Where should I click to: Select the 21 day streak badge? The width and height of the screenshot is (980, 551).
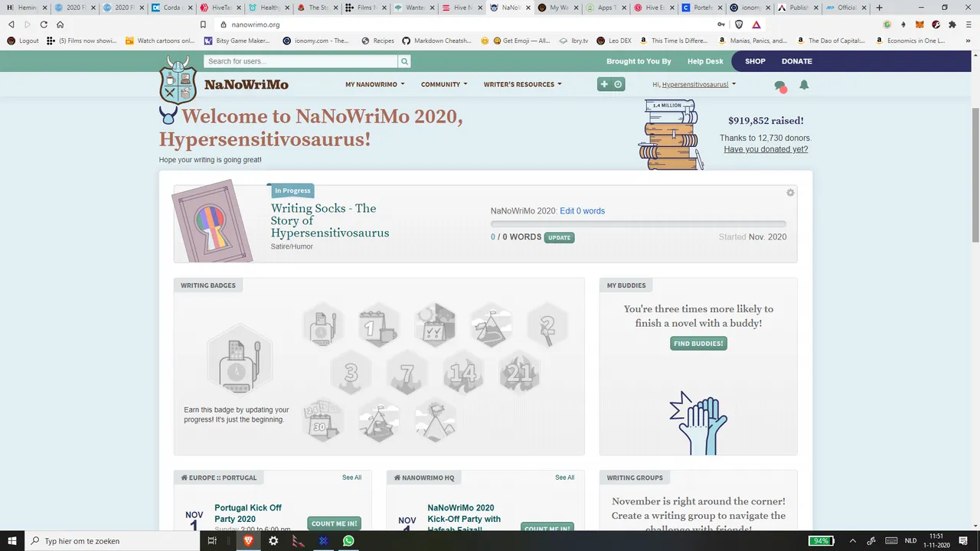coord(519,373)
